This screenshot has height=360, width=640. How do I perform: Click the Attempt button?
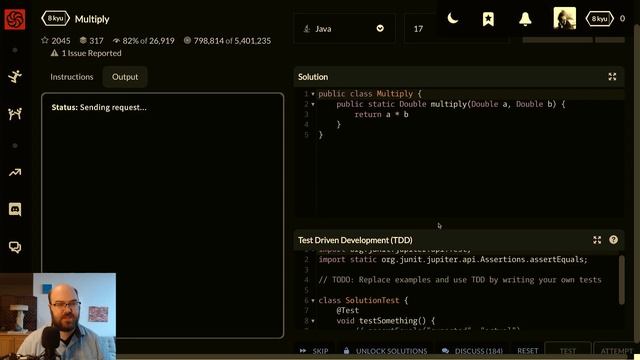pyautogui.click(x=616, y=351)
